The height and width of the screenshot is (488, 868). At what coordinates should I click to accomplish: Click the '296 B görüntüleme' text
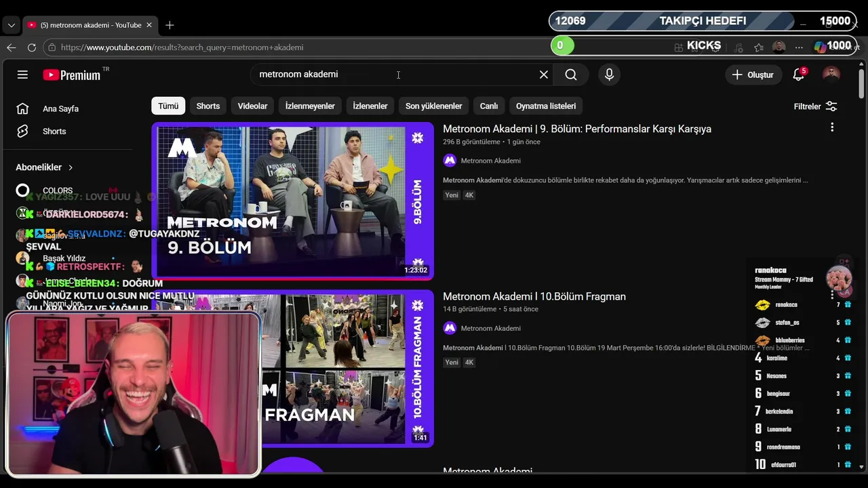[471, 142]
